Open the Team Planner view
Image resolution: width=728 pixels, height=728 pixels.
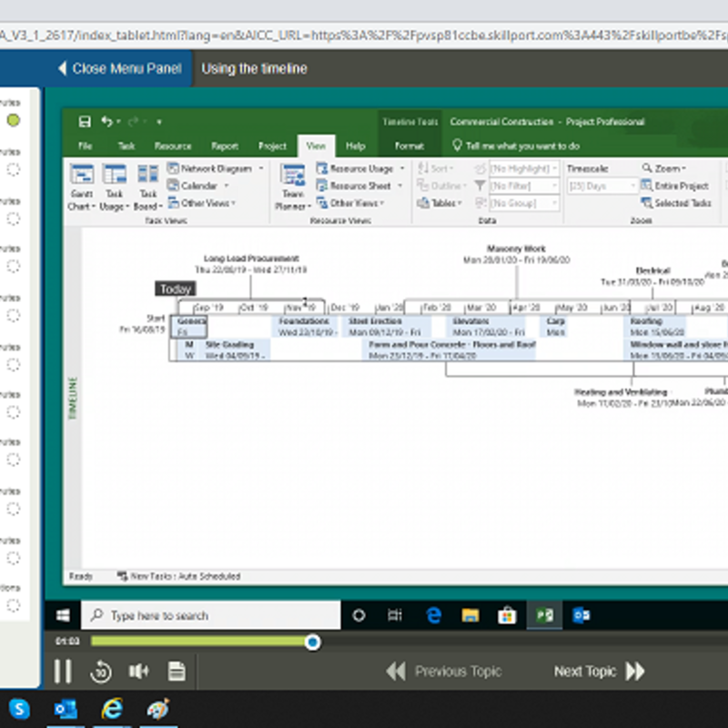coord(292,187)
